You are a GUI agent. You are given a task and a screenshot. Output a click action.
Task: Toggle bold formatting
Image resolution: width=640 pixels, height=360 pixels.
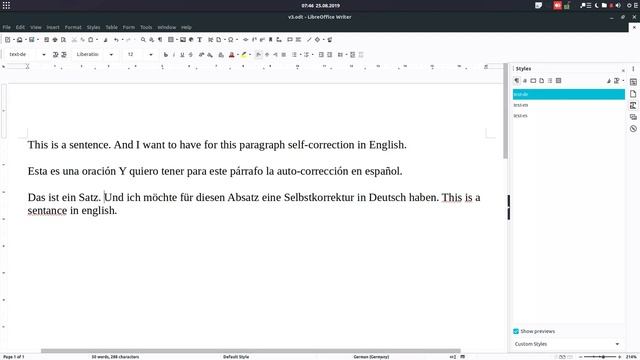click(166, 54)
